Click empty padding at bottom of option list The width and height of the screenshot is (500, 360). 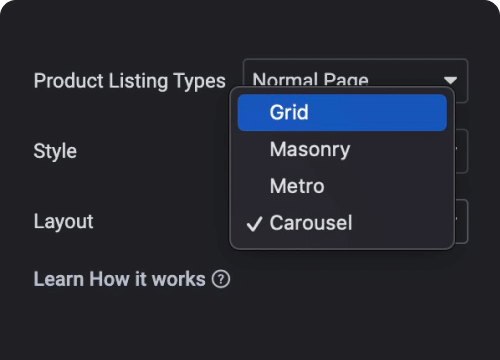tap(342, 245)
